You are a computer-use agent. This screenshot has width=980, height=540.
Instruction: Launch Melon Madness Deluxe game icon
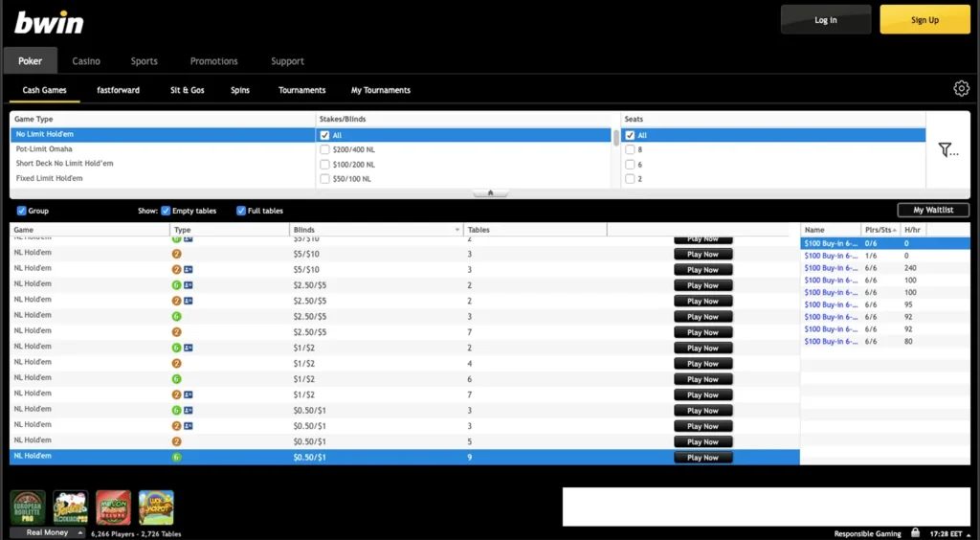pos(113,507)
